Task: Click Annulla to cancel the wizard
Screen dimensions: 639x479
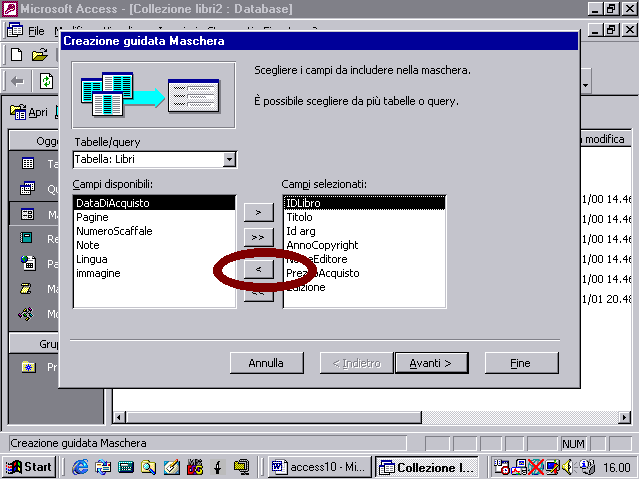Action: 267,363
